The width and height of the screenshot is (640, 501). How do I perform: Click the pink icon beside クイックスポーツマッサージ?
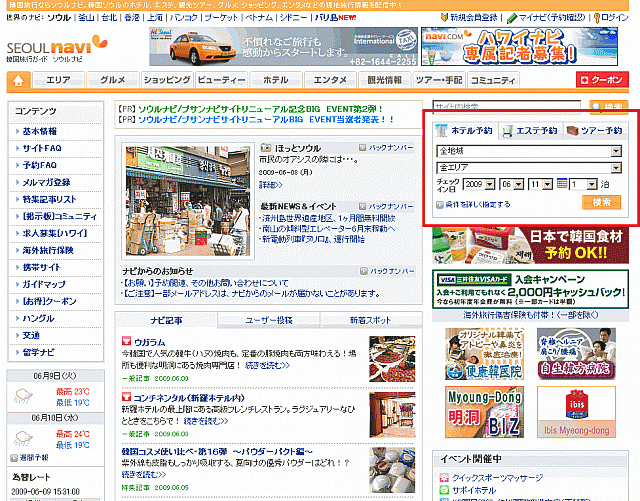[x=444, y=478]
